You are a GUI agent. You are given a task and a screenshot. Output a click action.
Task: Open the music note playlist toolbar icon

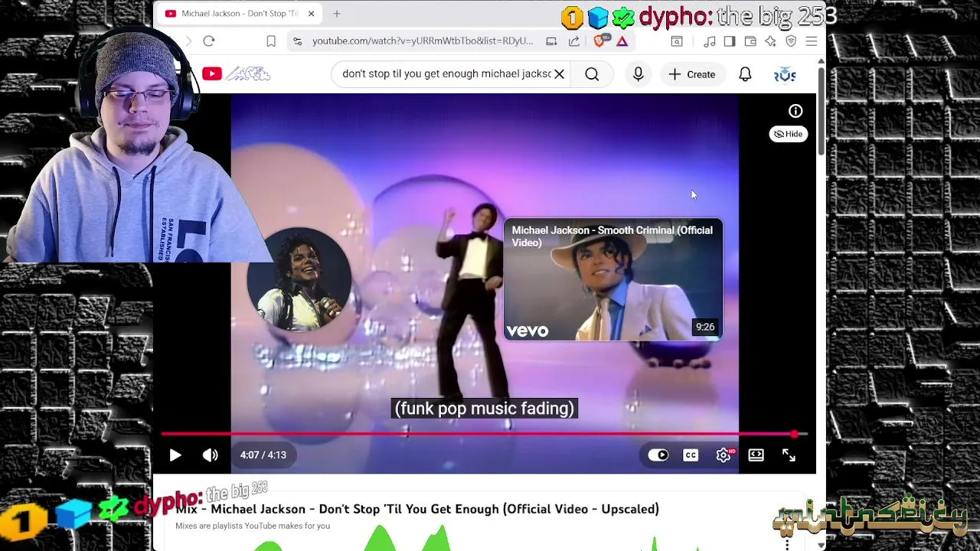(710, 41)
